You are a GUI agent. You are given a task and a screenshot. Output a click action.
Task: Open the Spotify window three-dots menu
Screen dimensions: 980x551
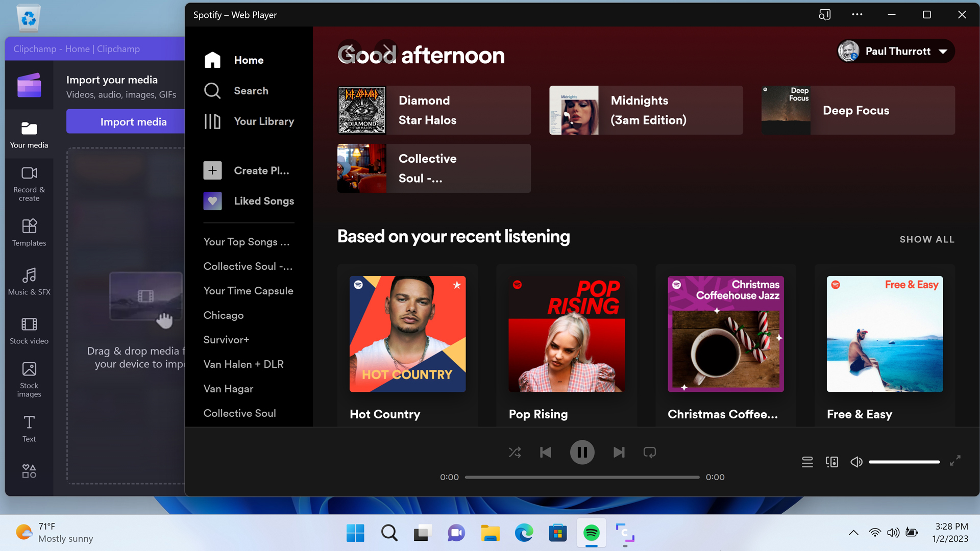tap(857, 15)
